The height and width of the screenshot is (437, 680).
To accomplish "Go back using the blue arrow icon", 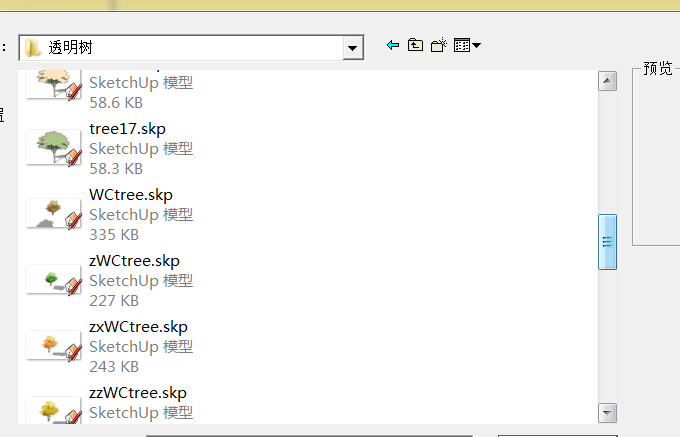I will 393,45.
